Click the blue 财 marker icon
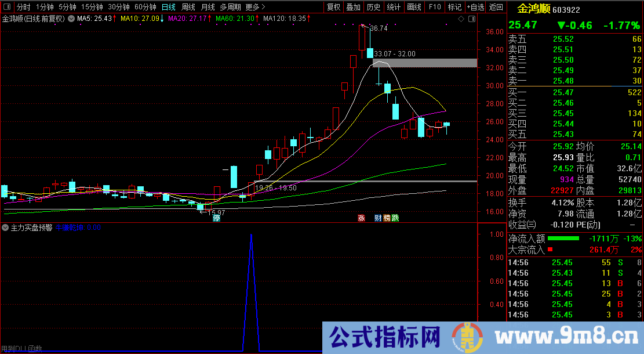Image resolution: width=644 pixels, height=354 pixels. click(378, 218)
